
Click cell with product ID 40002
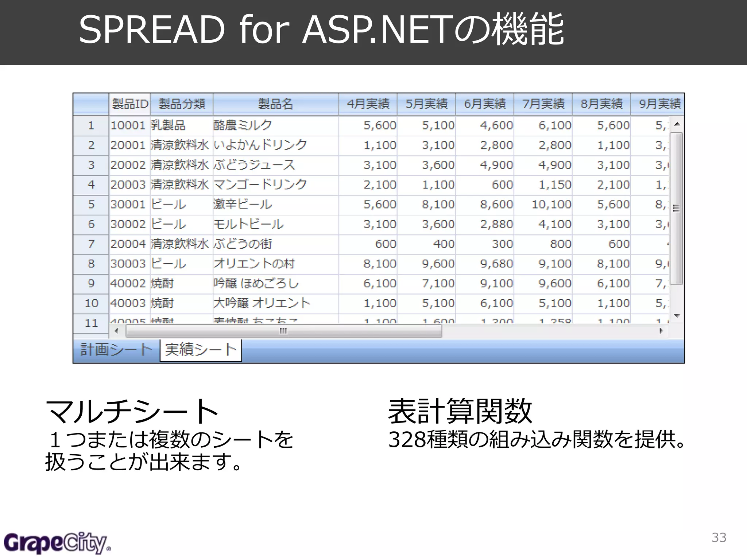[x=129, y=283]
